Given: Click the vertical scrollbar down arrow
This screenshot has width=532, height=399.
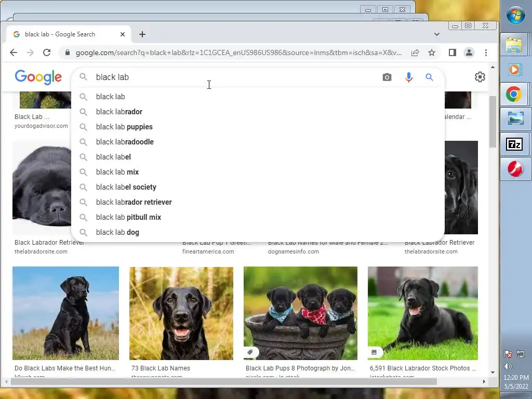Looking at the screenshot, I should (493, 373).
